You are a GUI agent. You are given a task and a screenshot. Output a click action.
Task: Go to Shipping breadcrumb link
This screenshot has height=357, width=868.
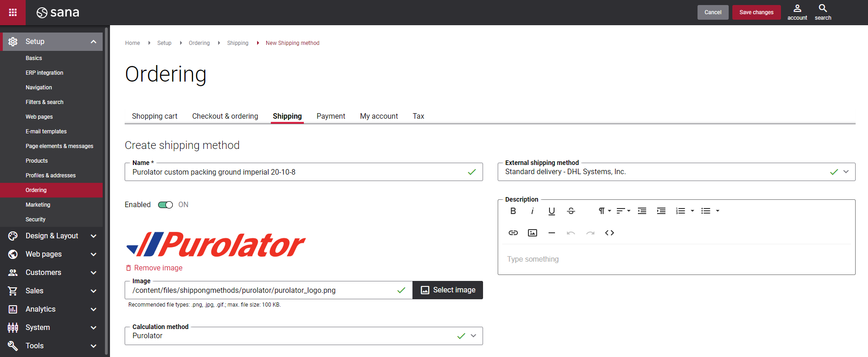238,43
